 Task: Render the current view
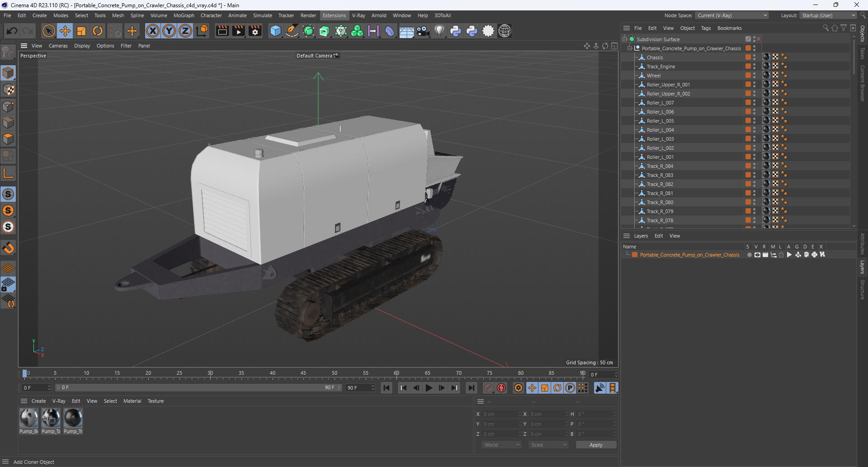[x=222, y=31]
